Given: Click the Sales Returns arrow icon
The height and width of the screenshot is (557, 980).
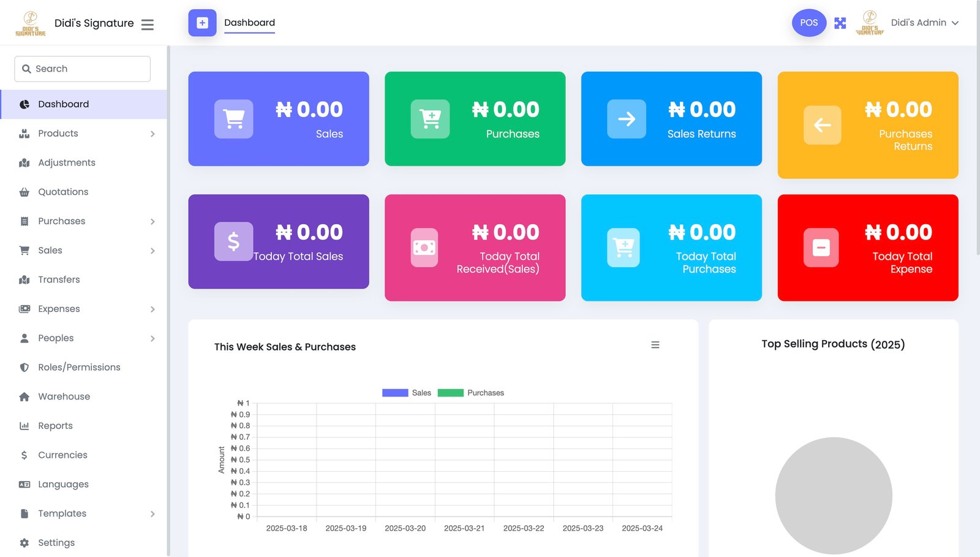Looking at the screenshot, I should 626,119.
